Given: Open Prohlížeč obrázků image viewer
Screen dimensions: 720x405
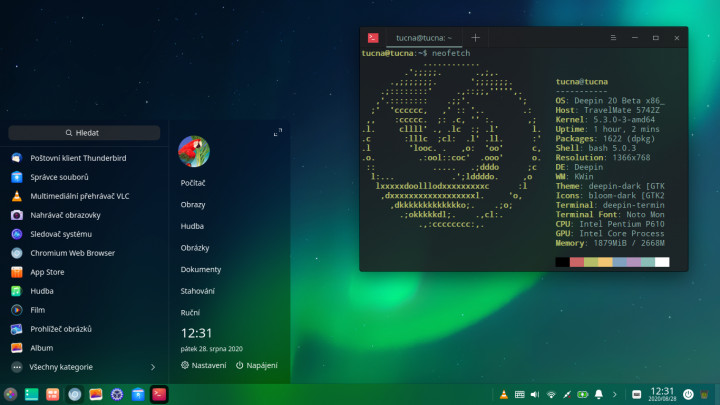Looking at the screenshot, I should click(84, 329).
